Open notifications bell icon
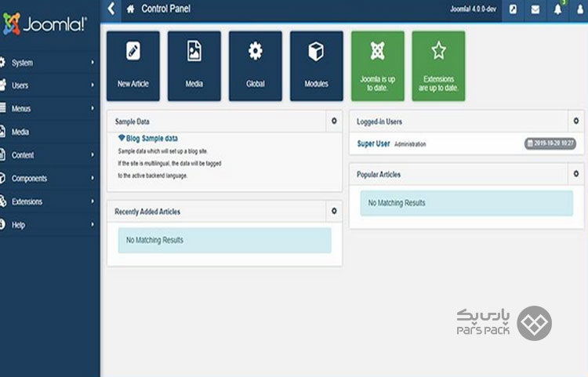The width and height of the screenshot is (588, 377). 557,9
